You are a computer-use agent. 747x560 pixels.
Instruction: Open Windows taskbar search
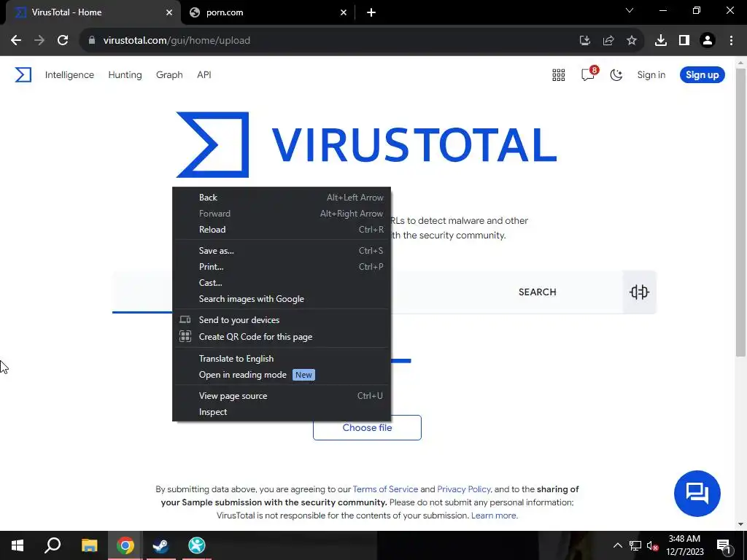pos(53,545)
